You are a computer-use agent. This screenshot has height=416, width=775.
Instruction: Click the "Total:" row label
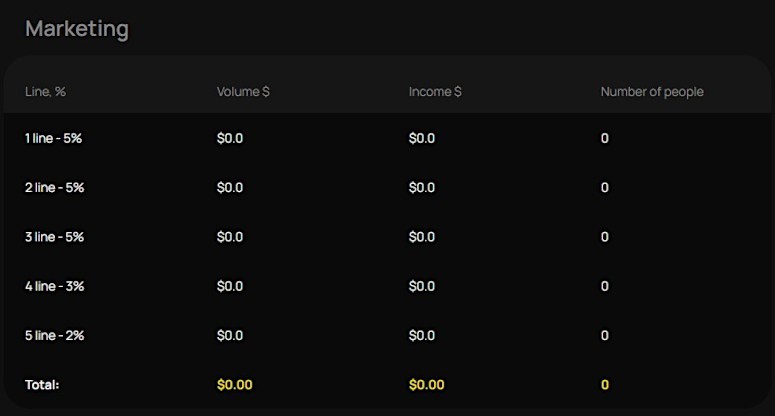42,385
